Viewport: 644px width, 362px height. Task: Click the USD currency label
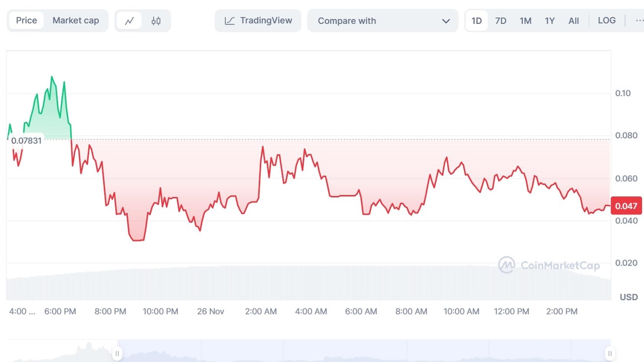click(x=629, y=297)
